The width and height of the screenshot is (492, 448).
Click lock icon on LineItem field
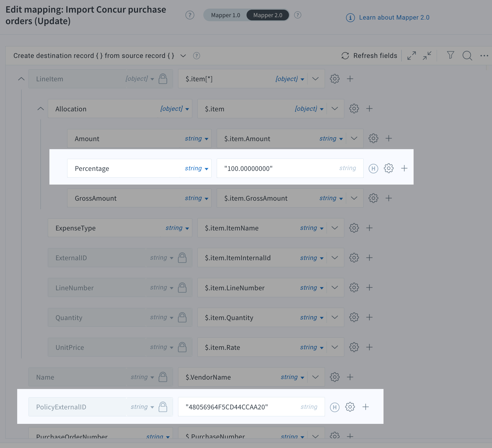pos(163,79)
